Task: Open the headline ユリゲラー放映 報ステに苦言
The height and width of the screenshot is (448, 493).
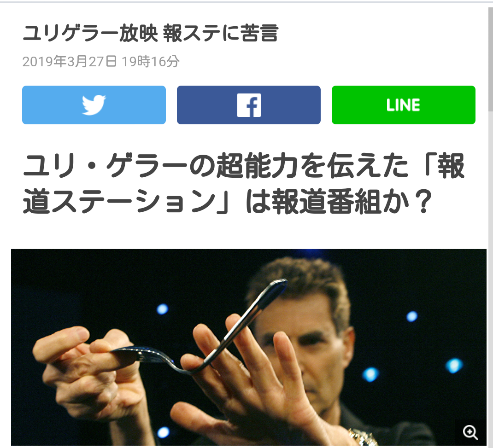Action: click(x=150, y=33)
